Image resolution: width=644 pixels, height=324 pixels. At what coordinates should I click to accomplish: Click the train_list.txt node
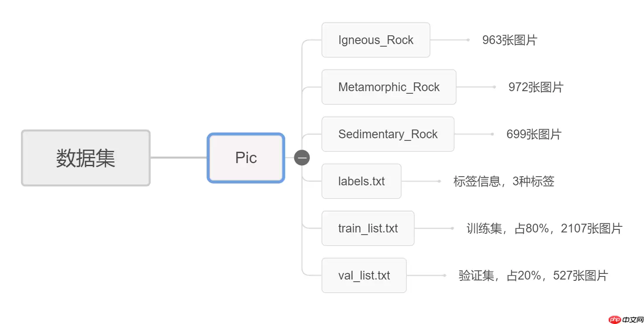tap(368, 229)
